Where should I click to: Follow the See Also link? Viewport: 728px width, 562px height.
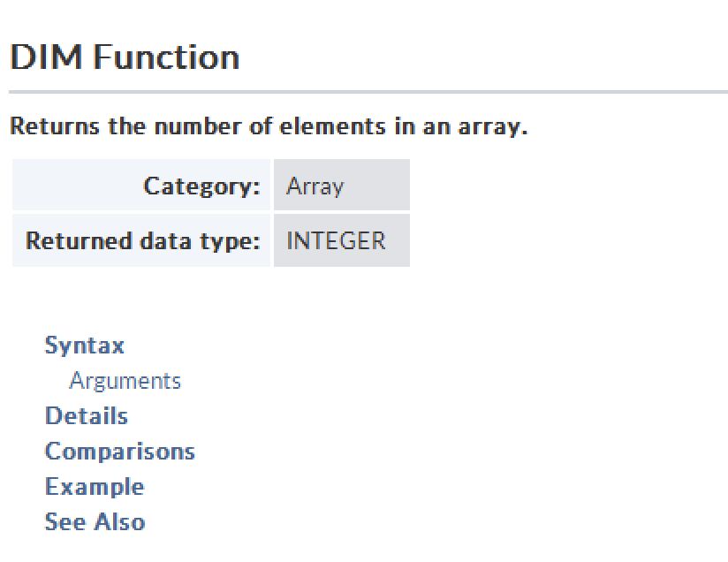pyautogui.click(x=95, y=522)
